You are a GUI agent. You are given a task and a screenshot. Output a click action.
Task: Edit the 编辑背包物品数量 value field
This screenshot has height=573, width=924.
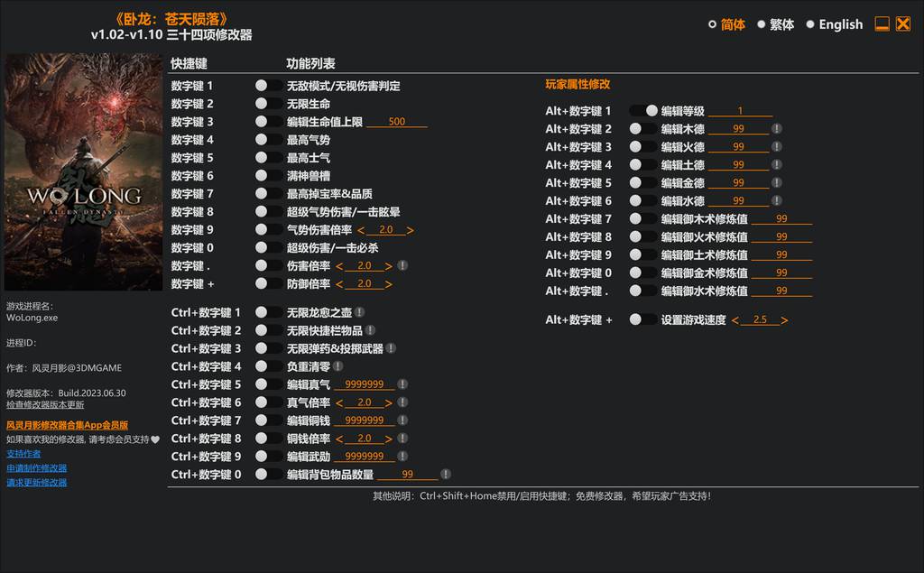point(407,474)
